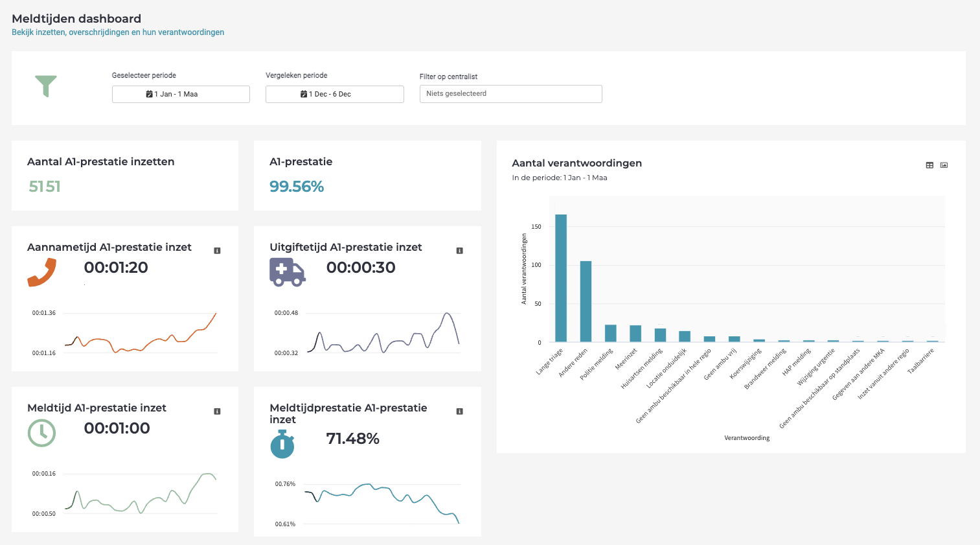Screen dimensions: 980x545
Task: Click Aantal verantwoordingen chart title
Action: coord(576,163)
